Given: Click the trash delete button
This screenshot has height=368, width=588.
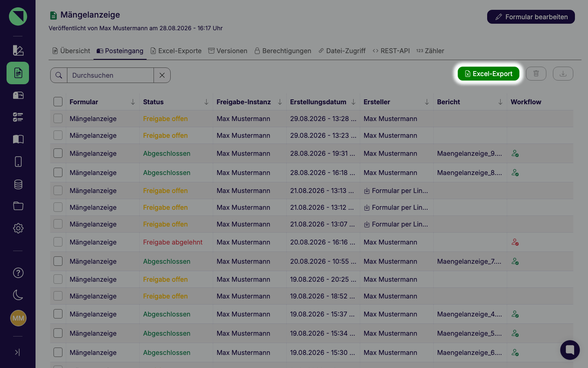Looking at the screenshot, I should pyautogui.click(x=536, y=74).
